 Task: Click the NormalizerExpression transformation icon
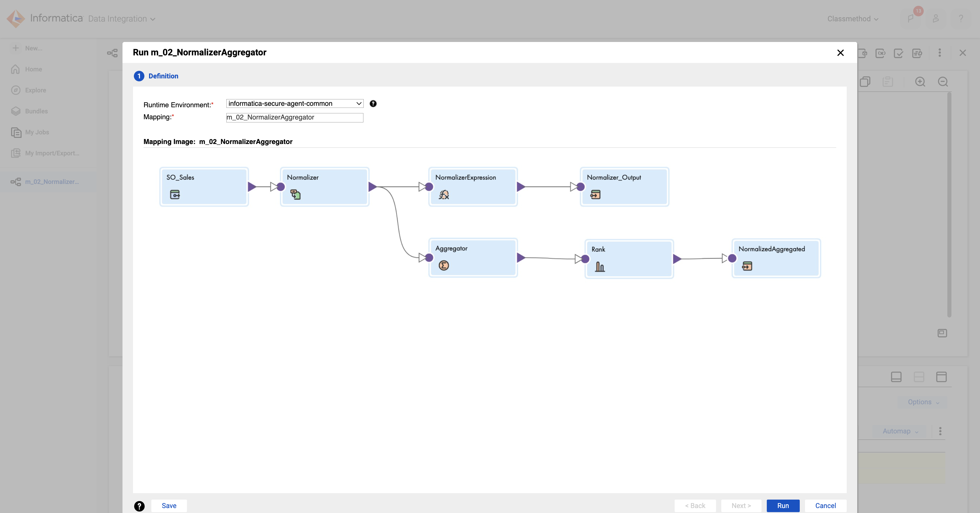click(x=443, y=194)
